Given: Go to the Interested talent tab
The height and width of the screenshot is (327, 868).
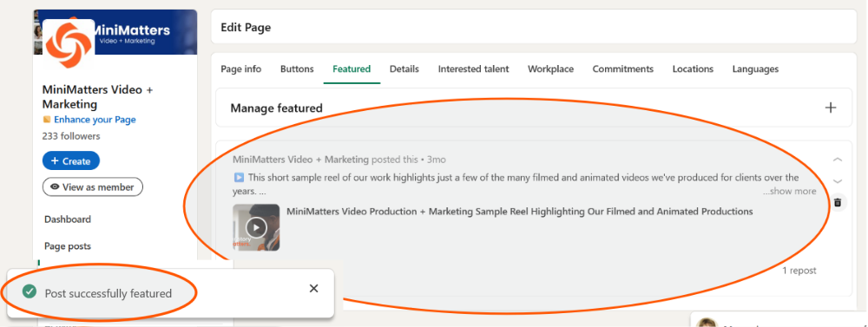Looking at the screenshot, I should tap(473, 69).
